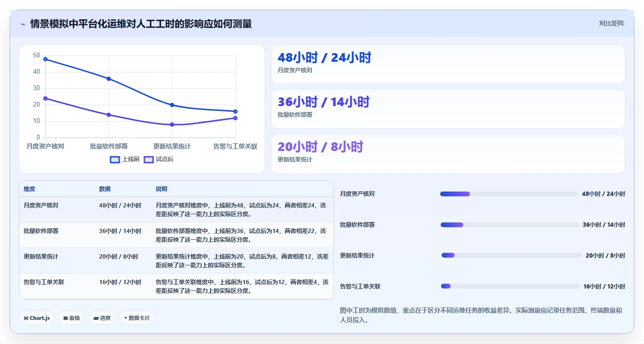Click the page title 情景模拟中平台化运维

[x=141, y=24]
